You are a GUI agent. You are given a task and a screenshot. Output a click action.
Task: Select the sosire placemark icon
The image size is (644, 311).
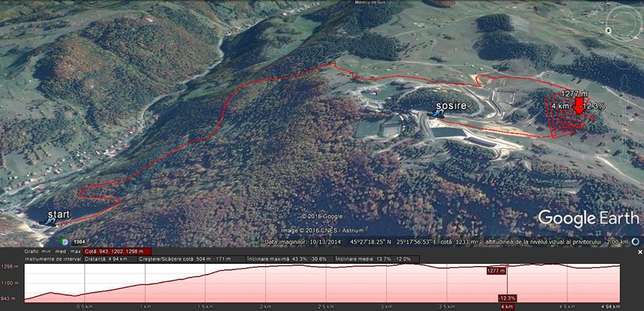[435, 114]
